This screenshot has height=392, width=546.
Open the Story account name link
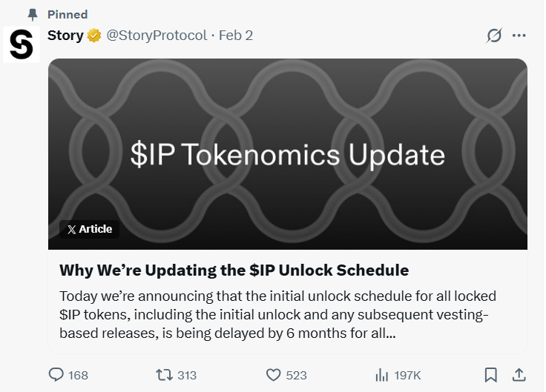pyautogui.click(x=65, y=36)
